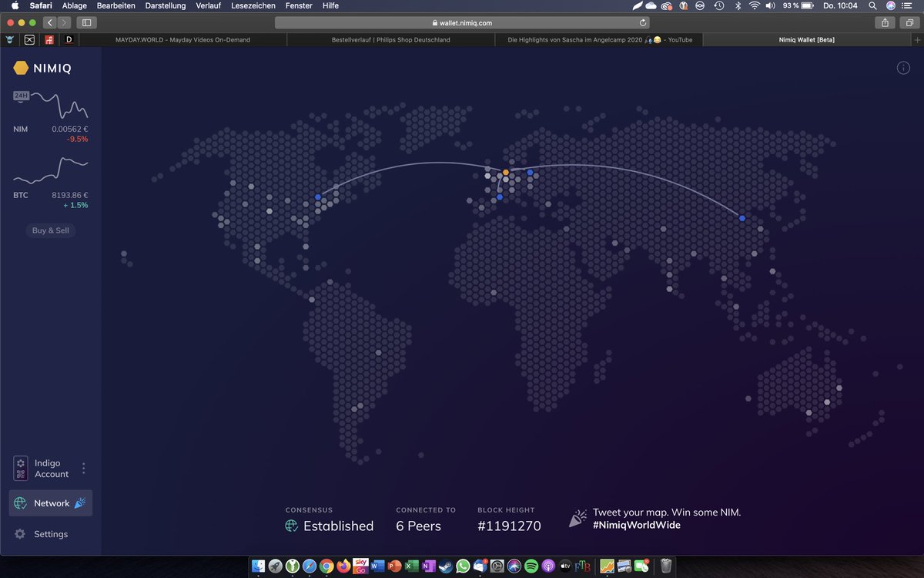Open the pinned tab with D icon

69,39
